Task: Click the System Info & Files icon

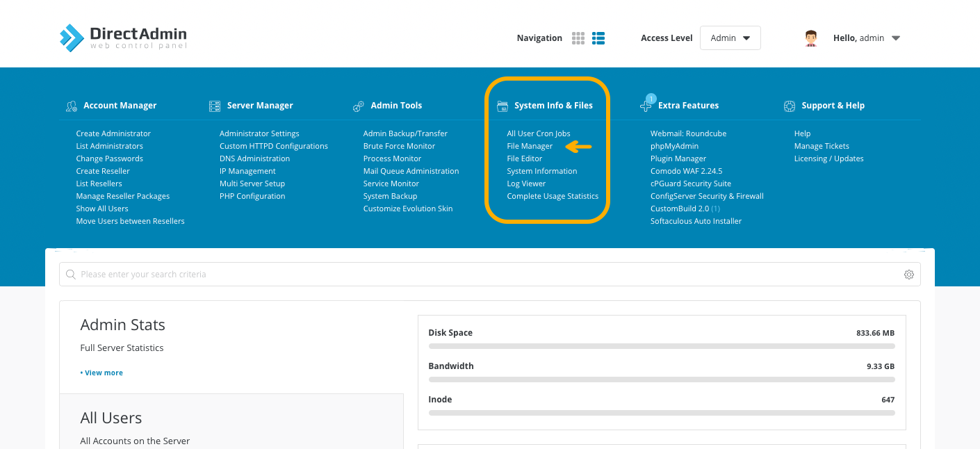Action: click(x=503, y=106)
